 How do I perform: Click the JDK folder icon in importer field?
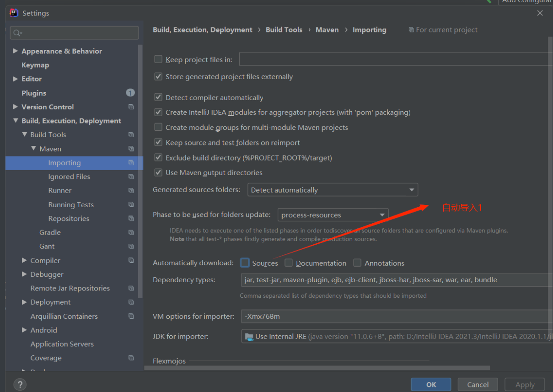click(x=249, y=337)
